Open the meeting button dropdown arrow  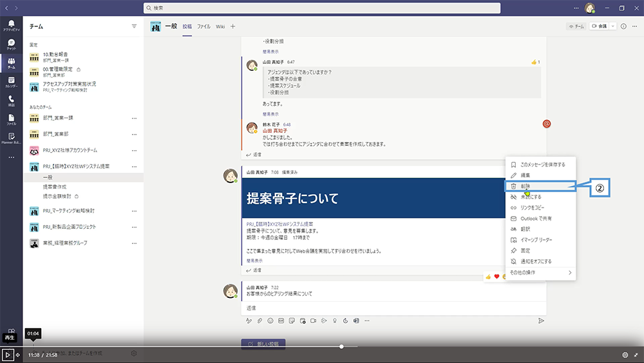pyautogui.click(x=612, y=26)
